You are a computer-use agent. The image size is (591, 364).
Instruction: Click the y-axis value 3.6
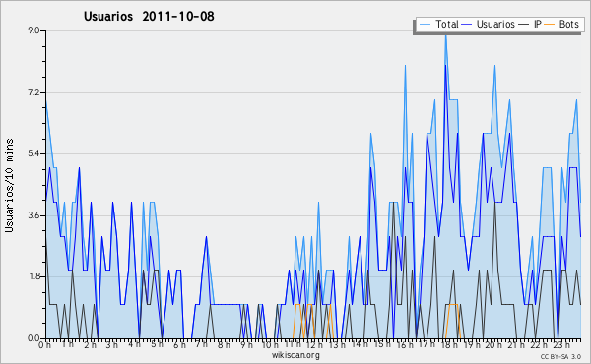[33, 215]
